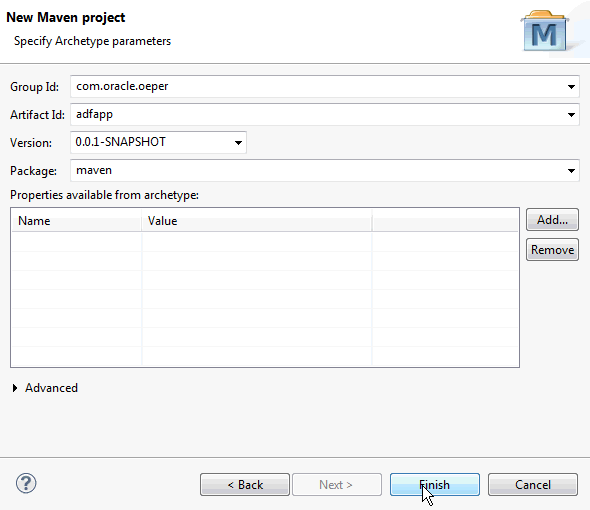Open the Package dropdown arrow
The width and height of the screenshot is (590, 510).
tap(571, 171)
